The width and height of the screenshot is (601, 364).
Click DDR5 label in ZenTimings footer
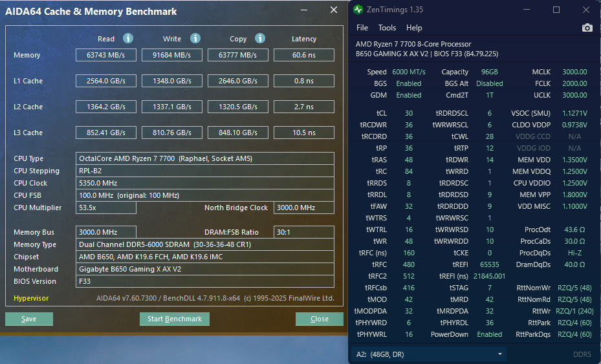click(x=582, y=354)
